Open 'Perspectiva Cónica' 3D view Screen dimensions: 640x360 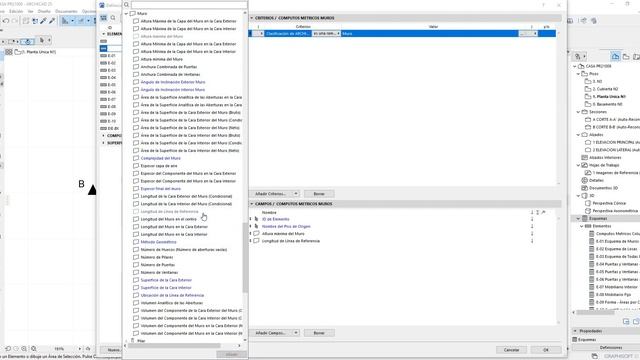(609, 203)
